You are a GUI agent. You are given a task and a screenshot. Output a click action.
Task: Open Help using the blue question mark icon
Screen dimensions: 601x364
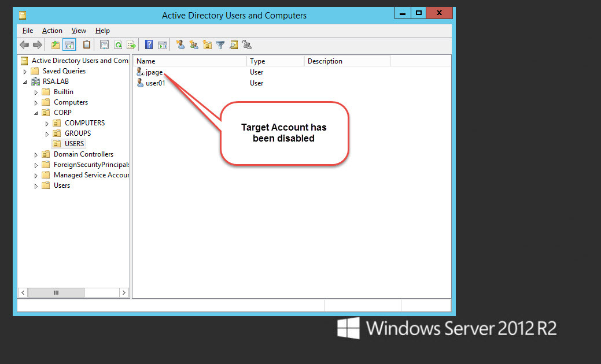149,45
